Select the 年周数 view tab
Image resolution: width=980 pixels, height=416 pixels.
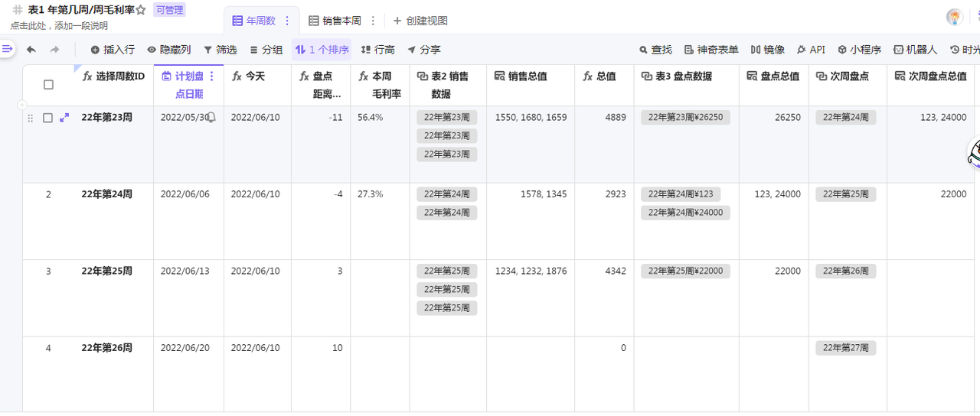[254, 21]
